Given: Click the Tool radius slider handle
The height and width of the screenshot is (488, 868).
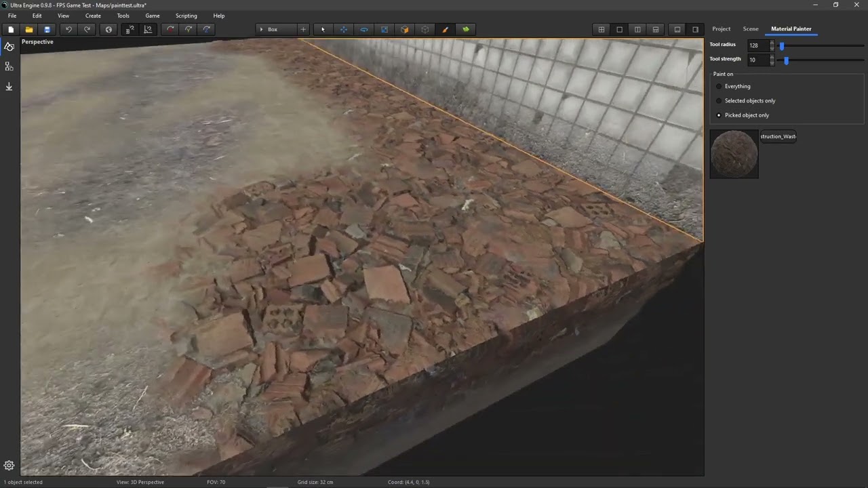Looking at the screenshot, I should click(x=782, y=46).
